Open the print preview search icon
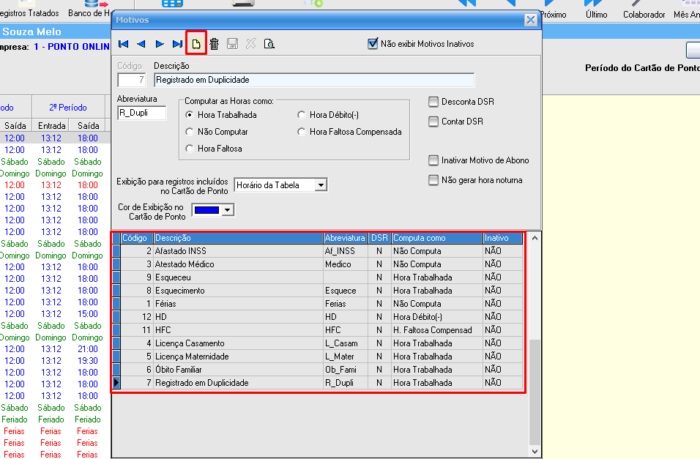Screen dimensions: 700x459 click(269, 44)
